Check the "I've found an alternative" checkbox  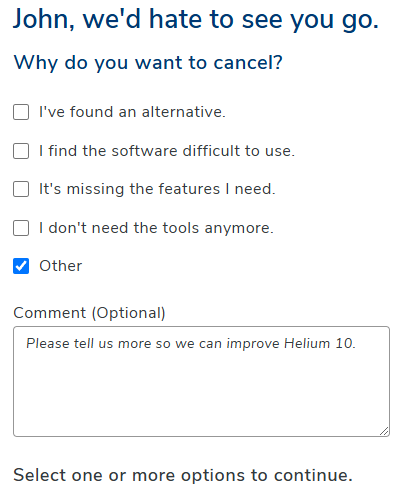coord(21,112)
